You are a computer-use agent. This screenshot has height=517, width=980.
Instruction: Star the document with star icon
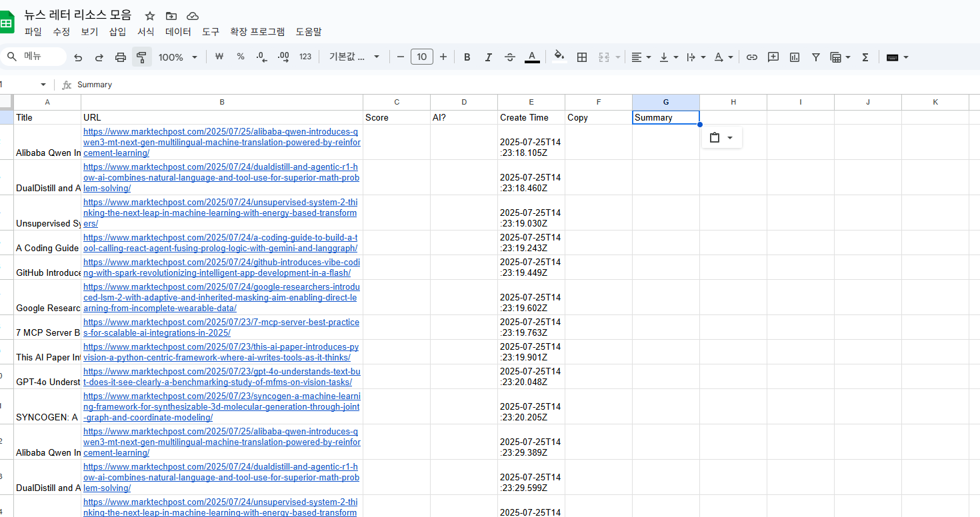150,15
